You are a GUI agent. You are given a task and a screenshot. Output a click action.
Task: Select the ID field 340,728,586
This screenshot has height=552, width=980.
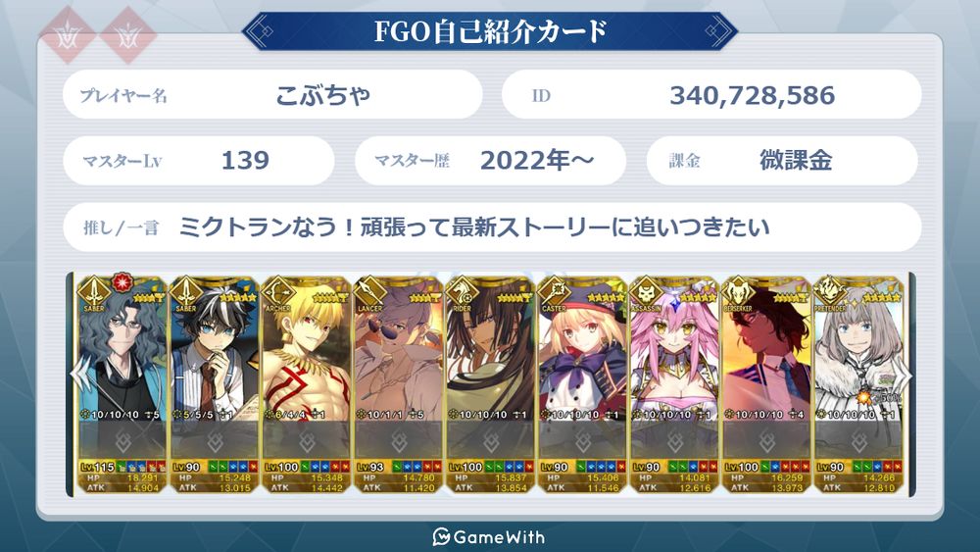click(x=711, y=94)
